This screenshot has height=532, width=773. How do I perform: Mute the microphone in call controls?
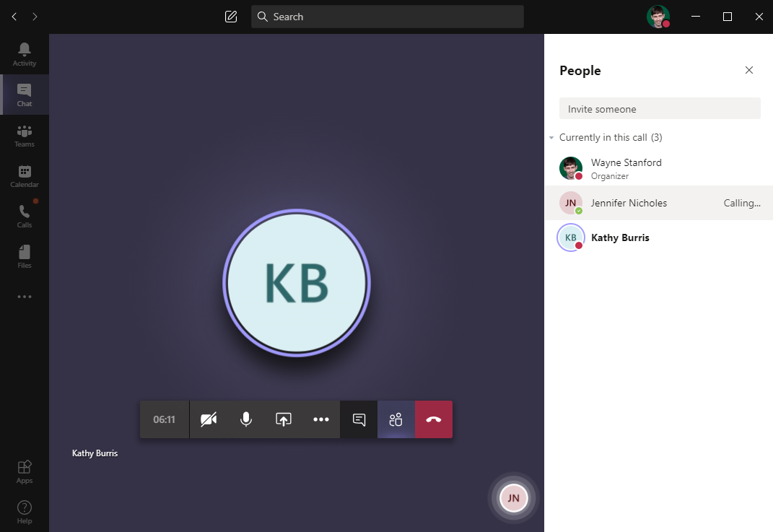tap(246, 419)
